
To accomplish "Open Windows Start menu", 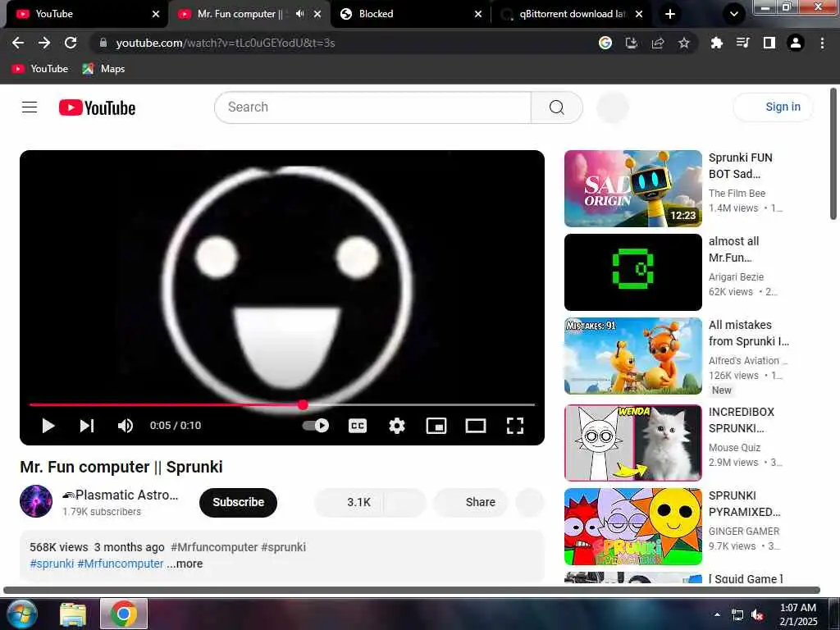I will 21,614.
